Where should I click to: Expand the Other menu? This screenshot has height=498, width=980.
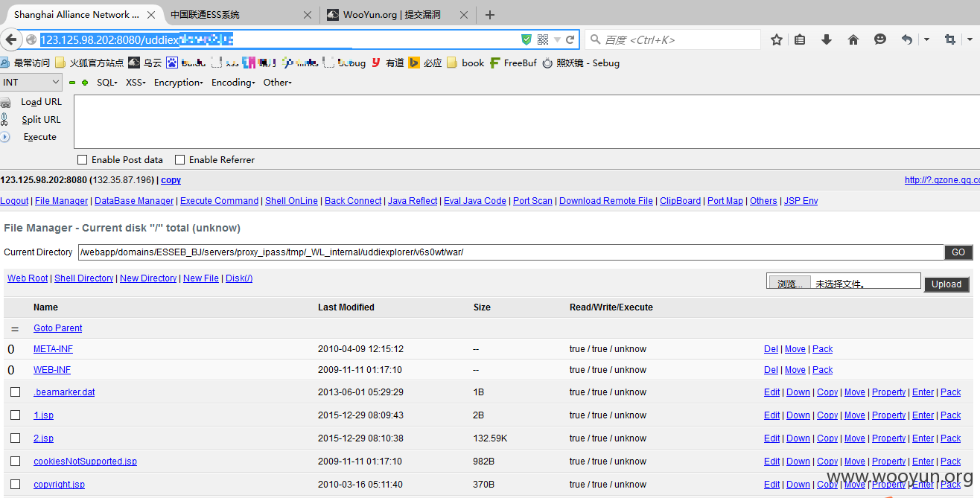point(277,83)
